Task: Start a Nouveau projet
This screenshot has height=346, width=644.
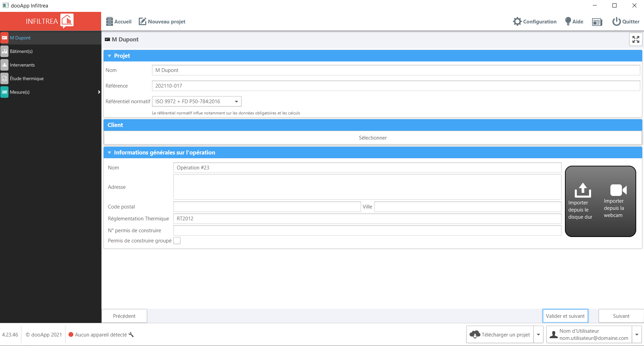Action: pos(162,21)
